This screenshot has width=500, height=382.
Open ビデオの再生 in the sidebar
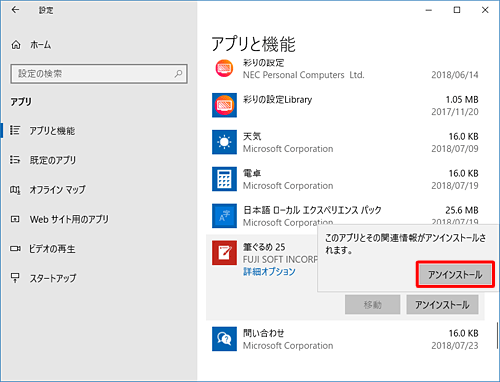52,249
